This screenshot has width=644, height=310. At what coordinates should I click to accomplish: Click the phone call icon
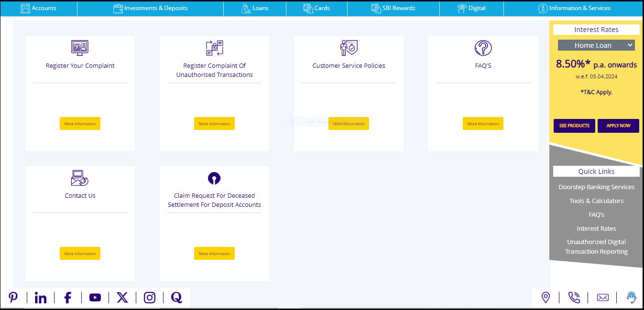pos(574,298)
